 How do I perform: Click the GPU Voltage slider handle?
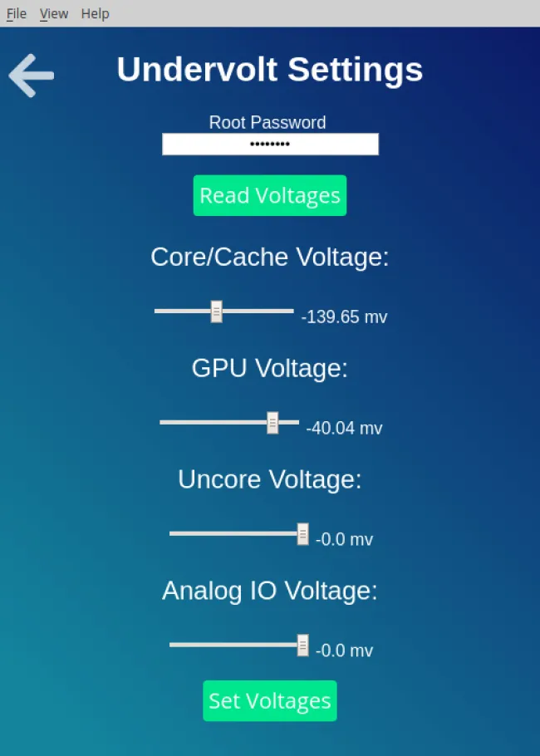click(272, 423)
